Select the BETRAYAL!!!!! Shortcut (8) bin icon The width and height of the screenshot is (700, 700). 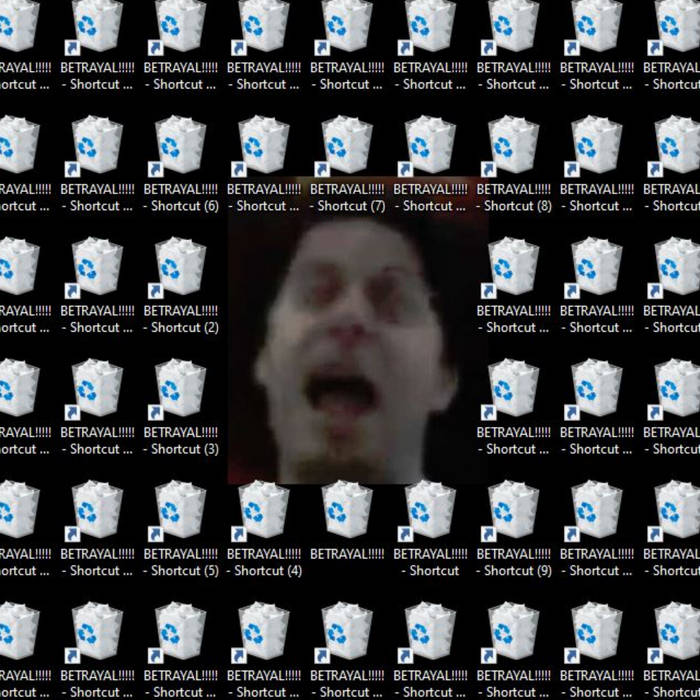[x=514, y=145]
